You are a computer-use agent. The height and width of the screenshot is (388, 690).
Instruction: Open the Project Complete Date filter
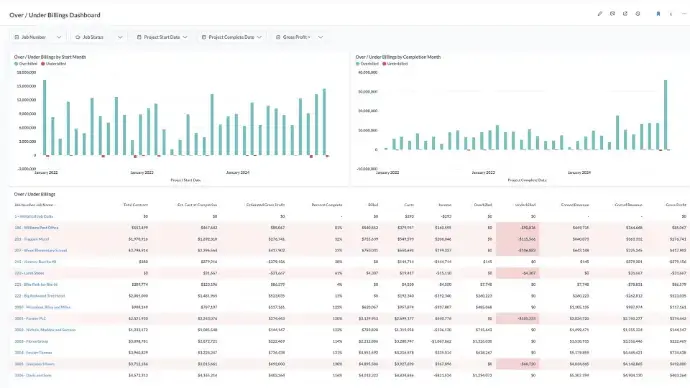point(231,37)
